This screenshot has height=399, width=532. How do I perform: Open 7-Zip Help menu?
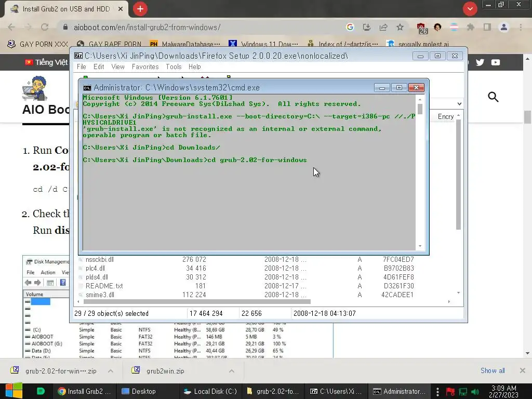point(195,67)
